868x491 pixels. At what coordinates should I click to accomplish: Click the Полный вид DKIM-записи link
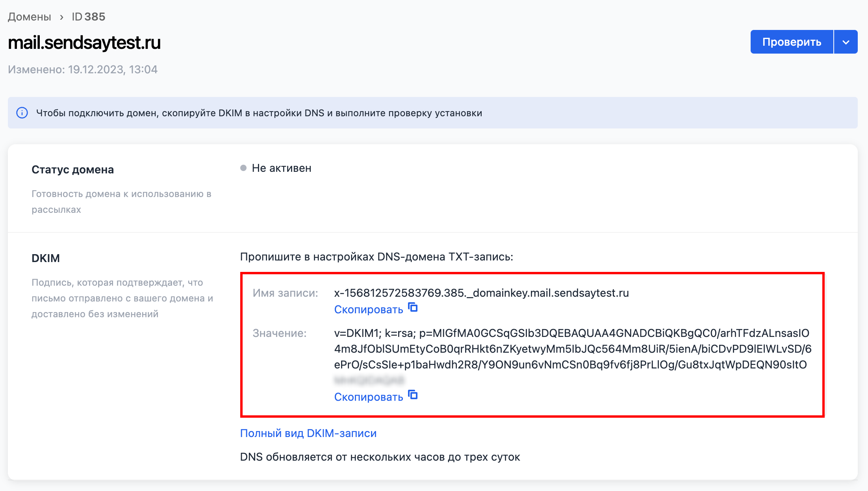tap(308, 433)
